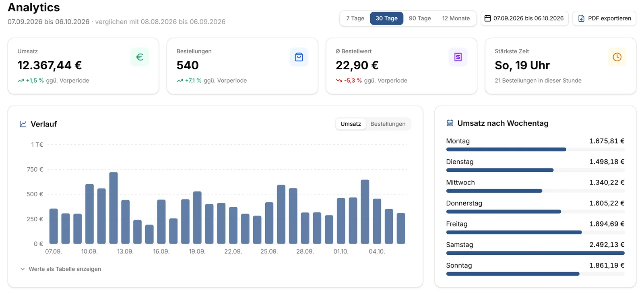The width and height of the screenshot is (644, 295).
Task: Click the PDF file download icon
Action: [x=581, y=19]
